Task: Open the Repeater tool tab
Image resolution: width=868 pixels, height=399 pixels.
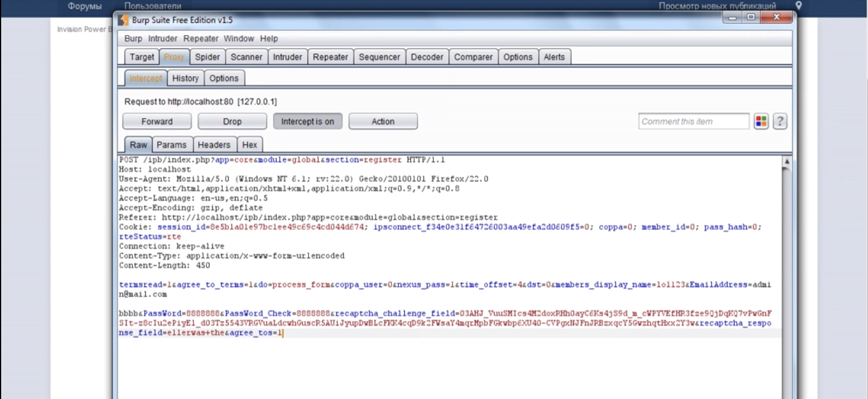Action: point(330,57)
